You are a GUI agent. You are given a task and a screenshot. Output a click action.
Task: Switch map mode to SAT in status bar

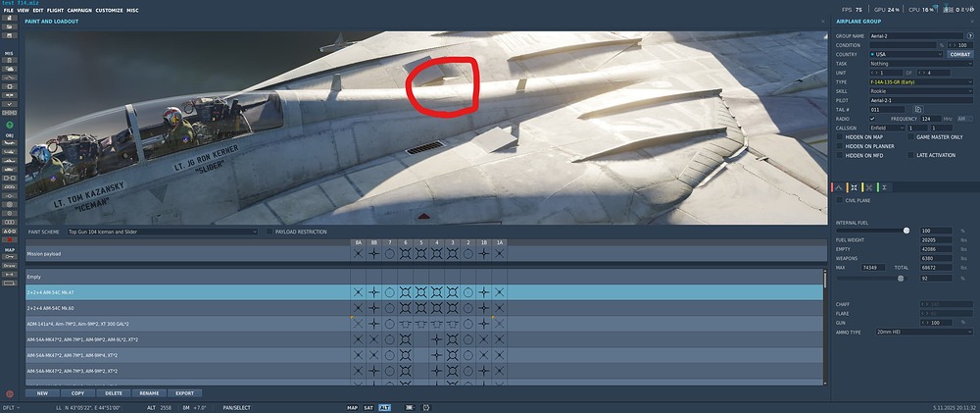[368, 407]
